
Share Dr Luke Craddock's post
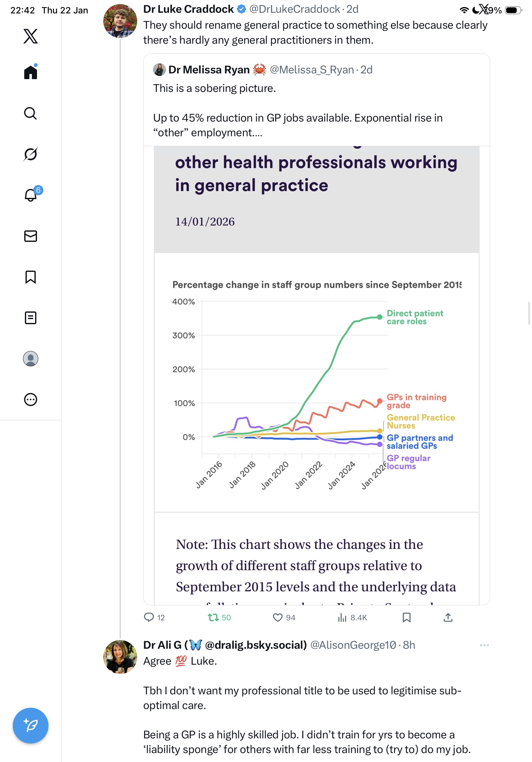448,617
